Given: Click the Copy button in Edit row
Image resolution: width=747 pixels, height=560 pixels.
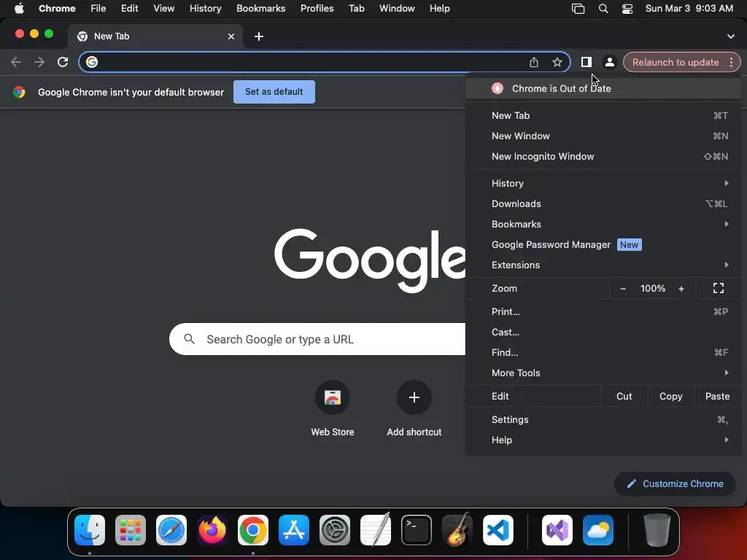Looking at the screenshot, I should pyautogui.click(x=671, y=396).
